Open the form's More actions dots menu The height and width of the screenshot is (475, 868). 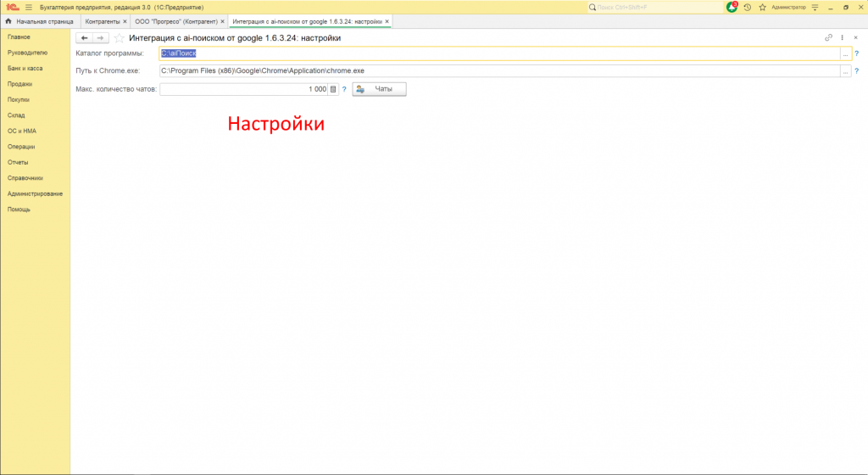pyautogui.click(x=842, y=37)
